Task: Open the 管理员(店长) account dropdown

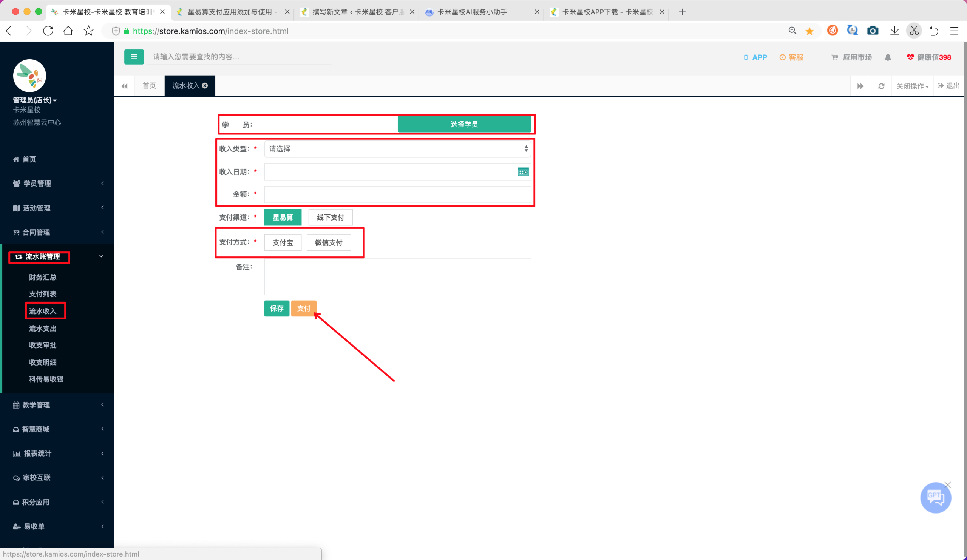Action: coord(35,100)
